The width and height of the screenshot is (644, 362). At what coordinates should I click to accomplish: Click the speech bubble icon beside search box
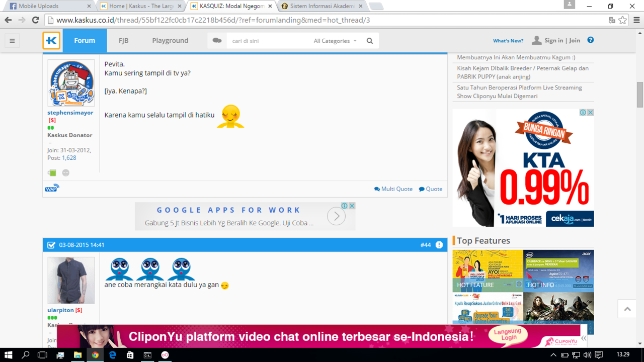(217, 40)
